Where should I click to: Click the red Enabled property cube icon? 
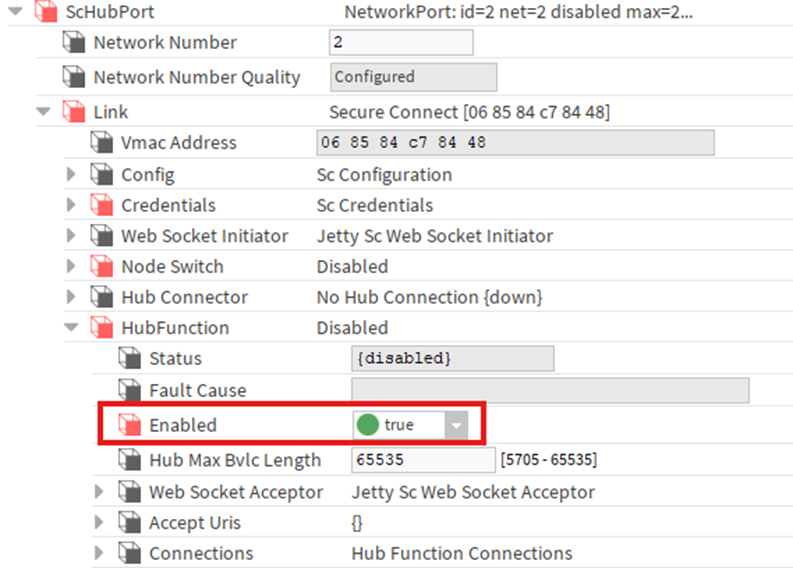[x=129, y=425]
